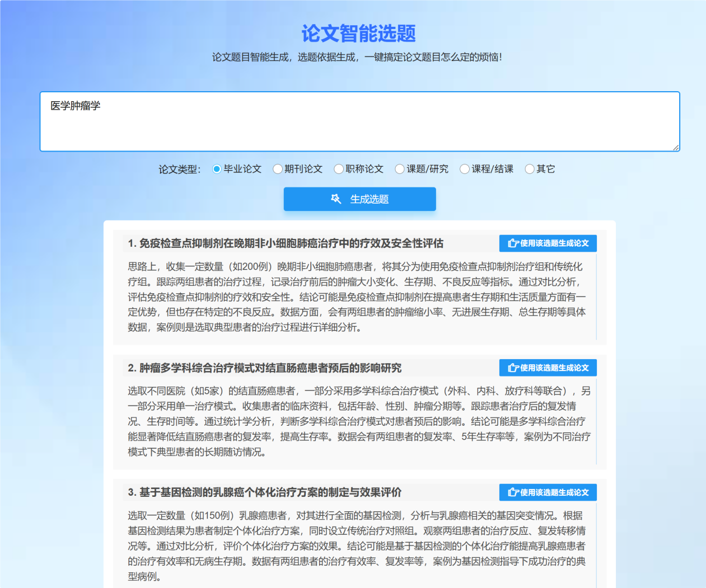Click the 生成选题 button
The height and width of the screenshot is (588, 706).
(x=359, y=199)
